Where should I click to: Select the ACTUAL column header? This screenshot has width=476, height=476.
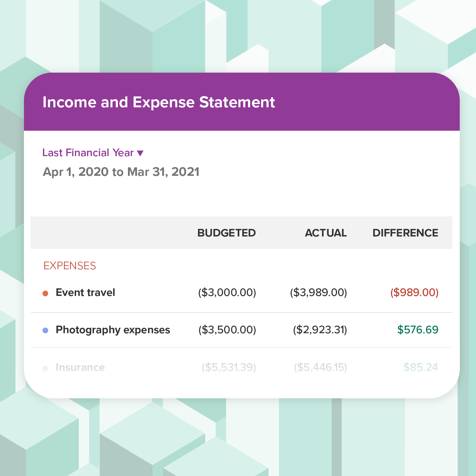(x=326, y=233)
